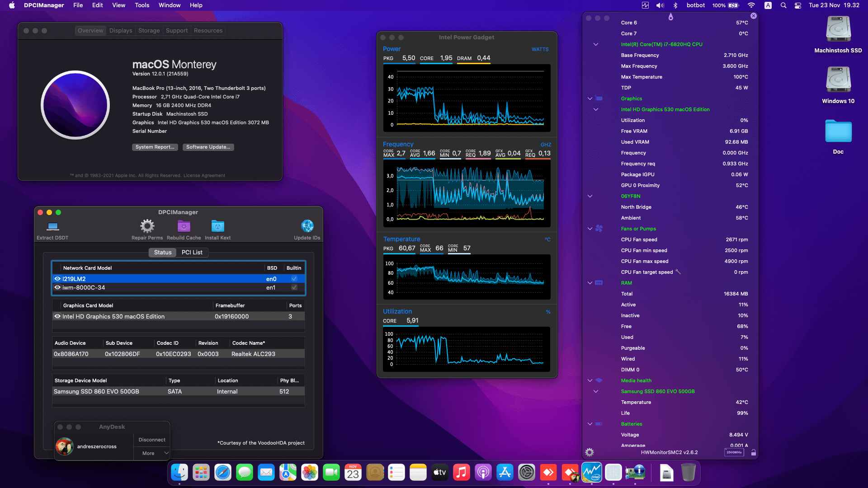Switch to Displays tab in About This Mac
868x488 pixels.
click(x=121, y=31)
